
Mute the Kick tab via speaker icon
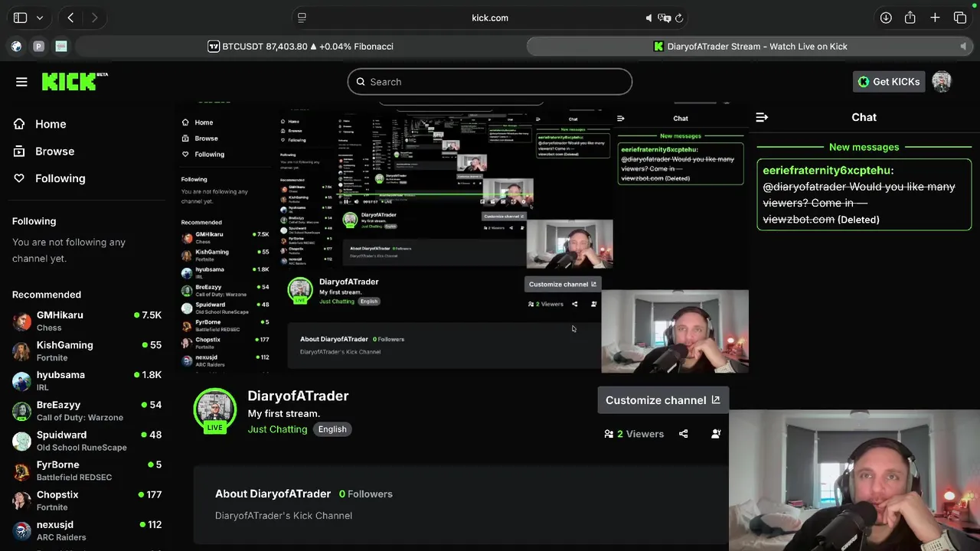click(x=963, y=47)
